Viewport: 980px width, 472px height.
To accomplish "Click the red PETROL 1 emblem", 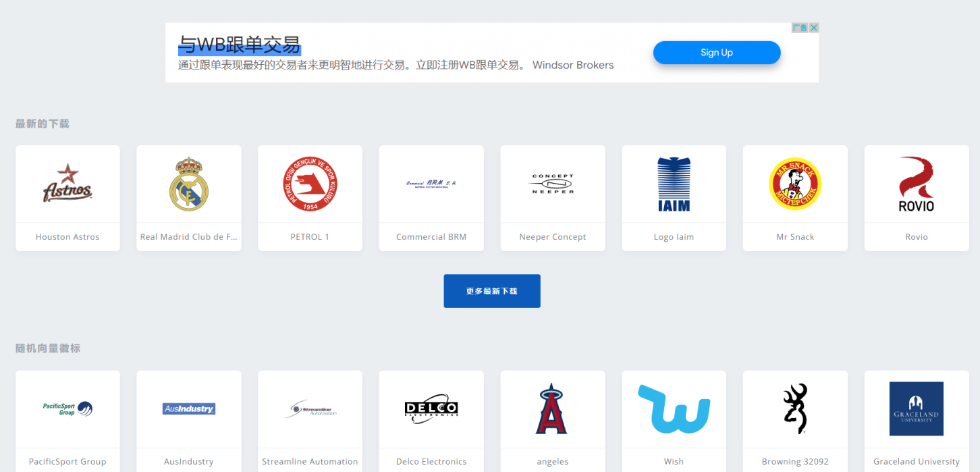I will point(310,184).
